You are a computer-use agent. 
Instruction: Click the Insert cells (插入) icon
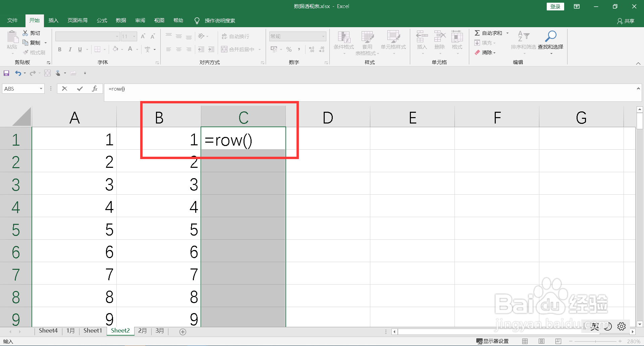click(x=422, y=36)
